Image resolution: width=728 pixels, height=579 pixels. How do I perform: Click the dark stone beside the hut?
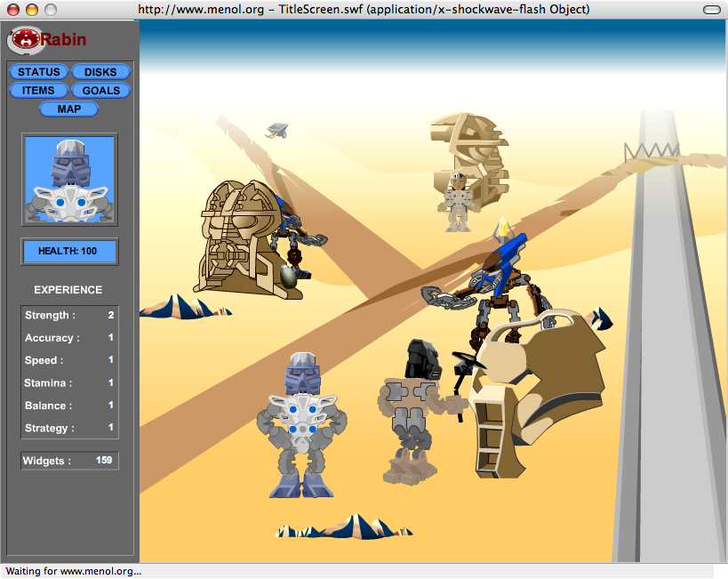tap(288, 277)
